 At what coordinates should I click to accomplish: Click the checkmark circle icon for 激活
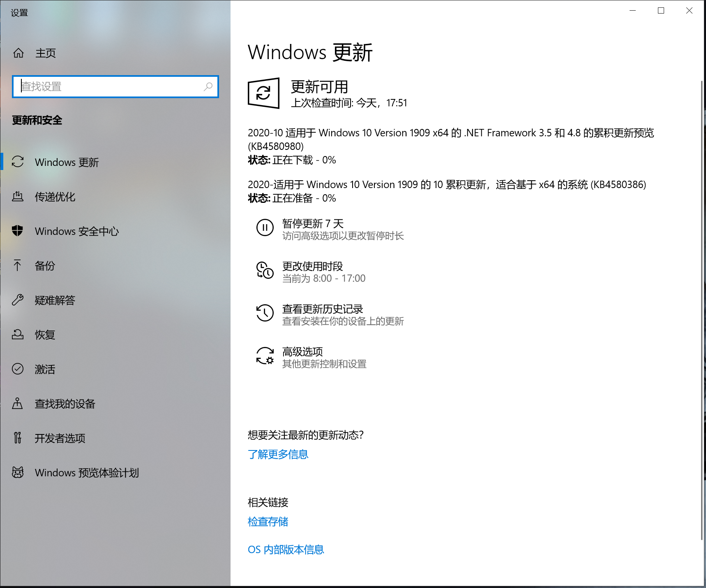pos(18,369)
